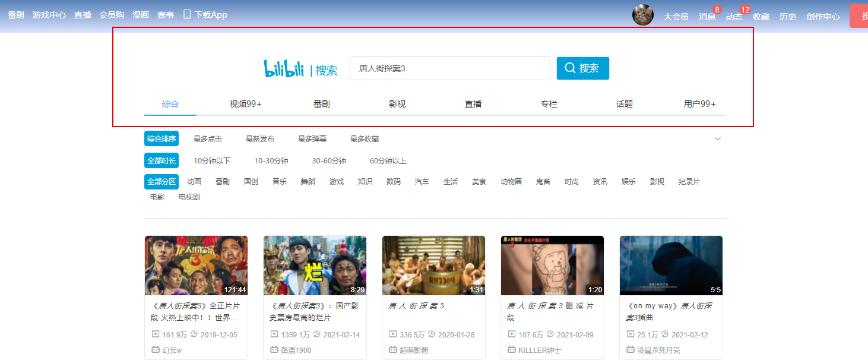Screen dimensions: 868x360
Task: Click play count icon next to 107.6万
Action: tap(512, 334)
